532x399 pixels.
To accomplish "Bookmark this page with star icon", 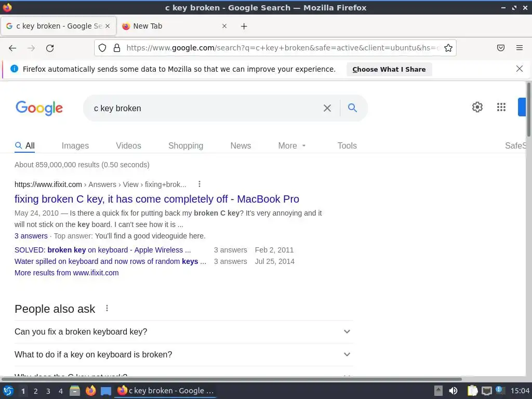I will click(448, 48).
